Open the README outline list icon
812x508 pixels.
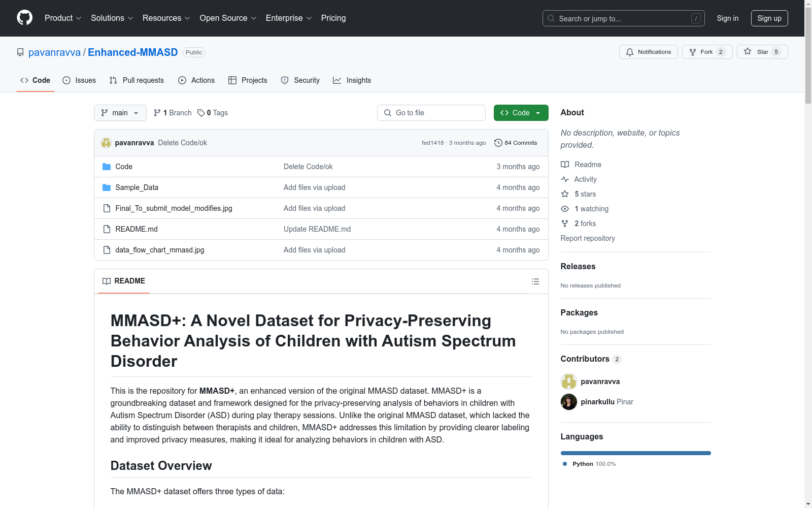click(x=535, y=281)
